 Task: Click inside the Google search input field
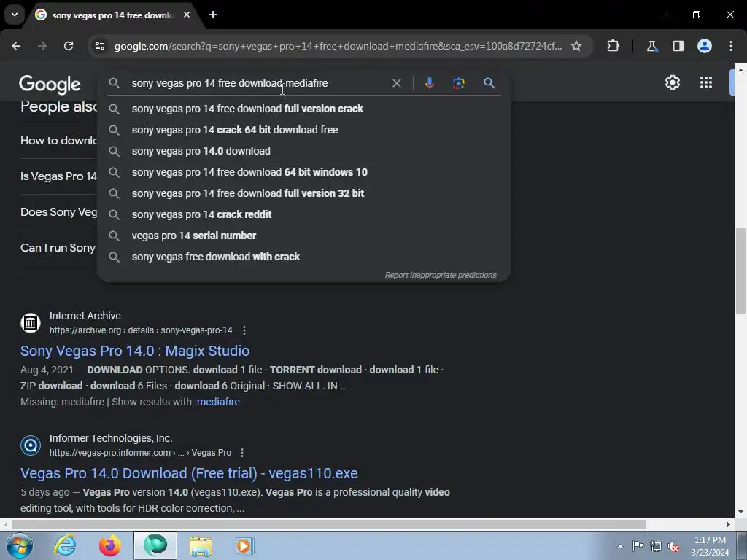(x=258, y=83)
